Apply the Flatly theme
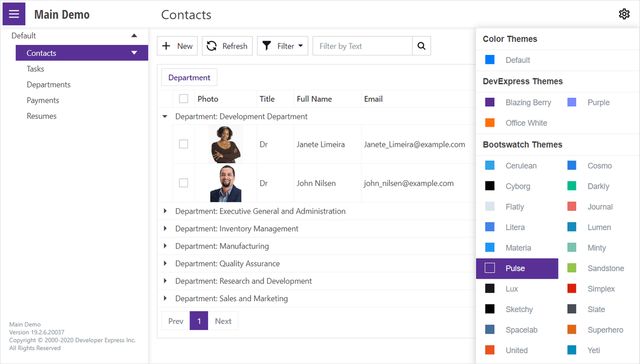This screenshot has width=640, height=364. tap(517, 207)
